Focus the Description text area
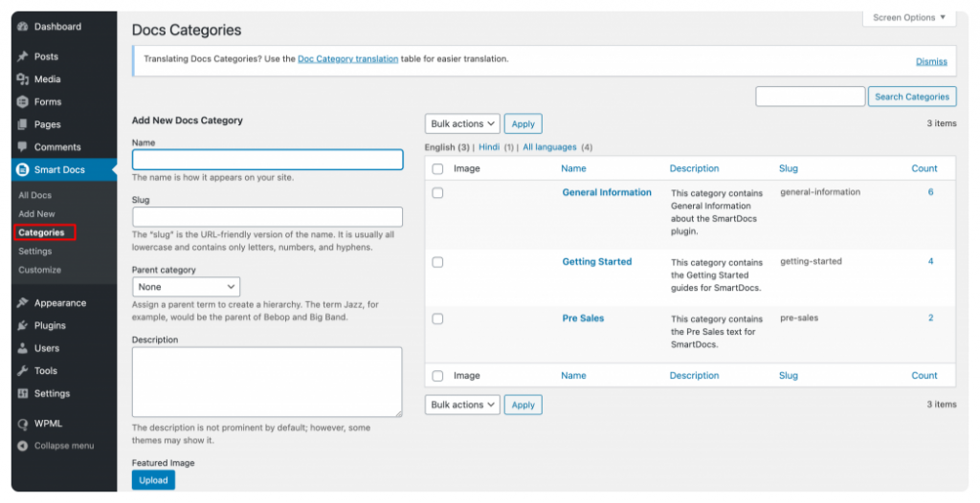The image size is (980, 503). pos(268,382)
